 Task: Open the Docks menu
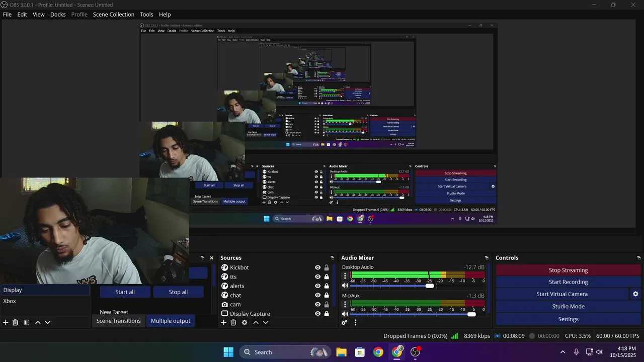pyautogui.click(x=58, y=15)
